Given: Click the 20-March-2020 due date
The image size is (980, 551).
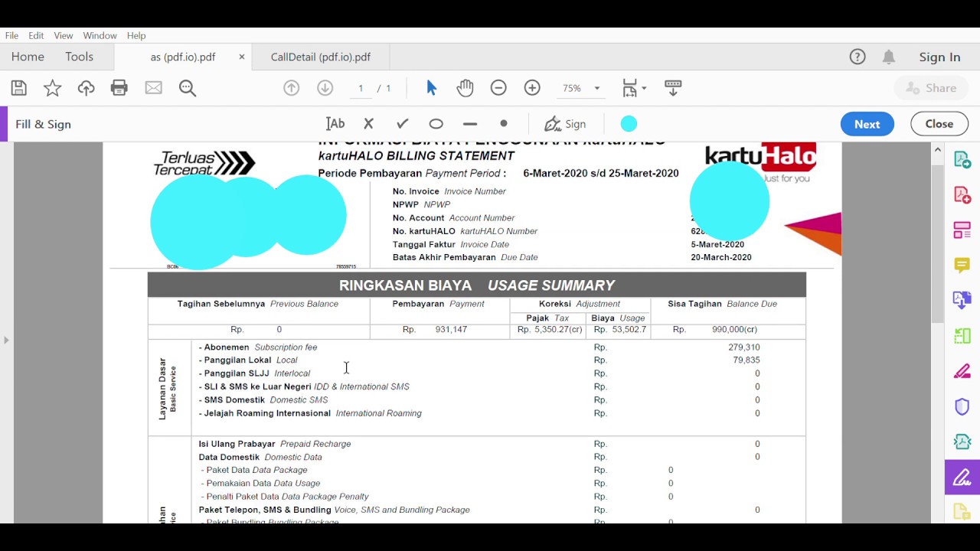Looking at the screenshot, I should tap(721, 257).
